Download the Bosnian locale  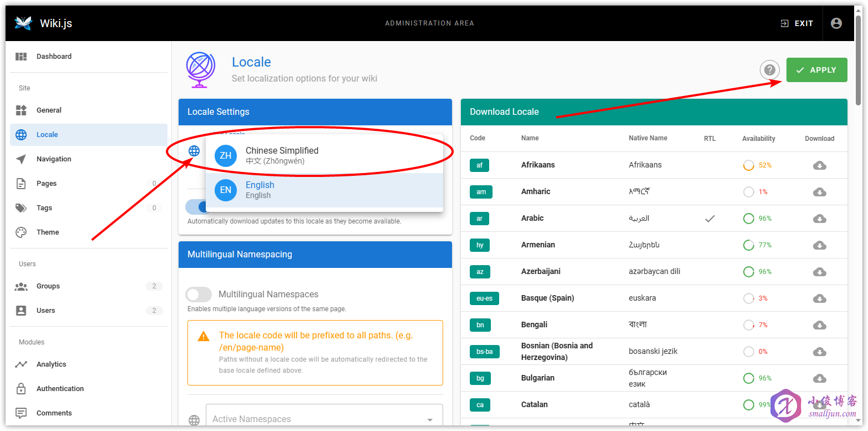point(820,352)
